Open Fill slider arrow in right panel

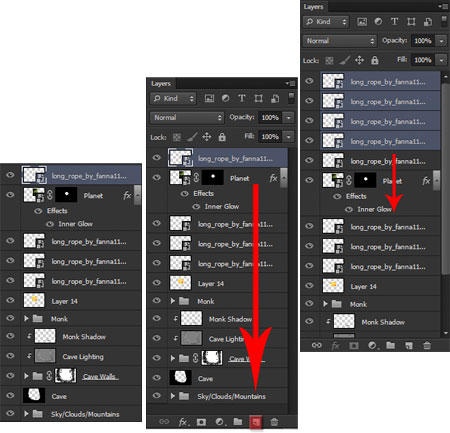tap(442, 60)
